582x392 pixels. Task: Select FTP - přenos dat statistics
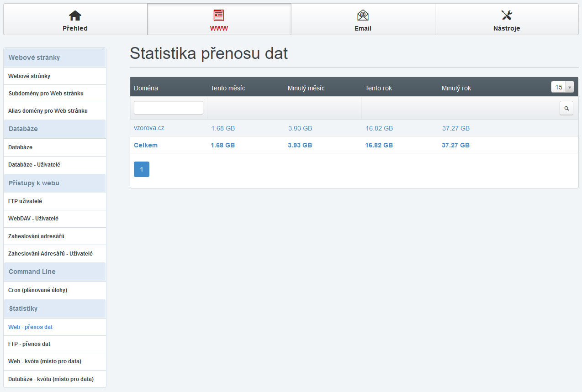click(x=29, y=344)
